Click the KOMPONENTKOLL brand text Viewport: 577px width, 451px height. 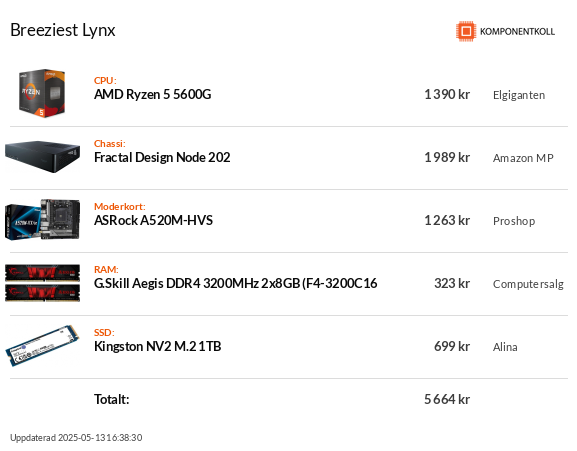517,32
